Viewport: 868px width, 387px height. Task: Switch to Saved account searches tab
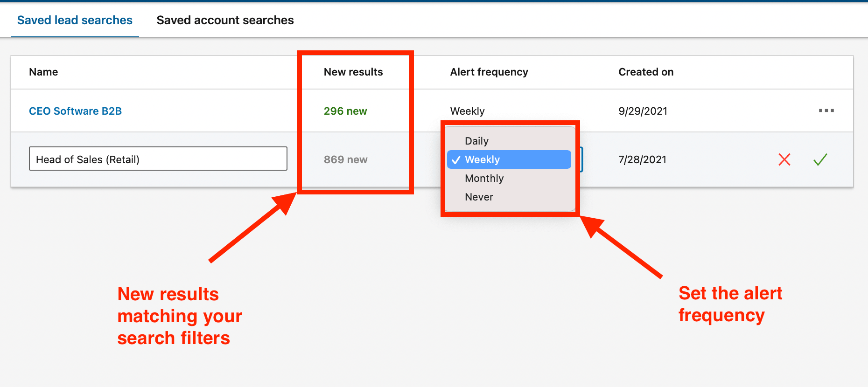point(225,20)
